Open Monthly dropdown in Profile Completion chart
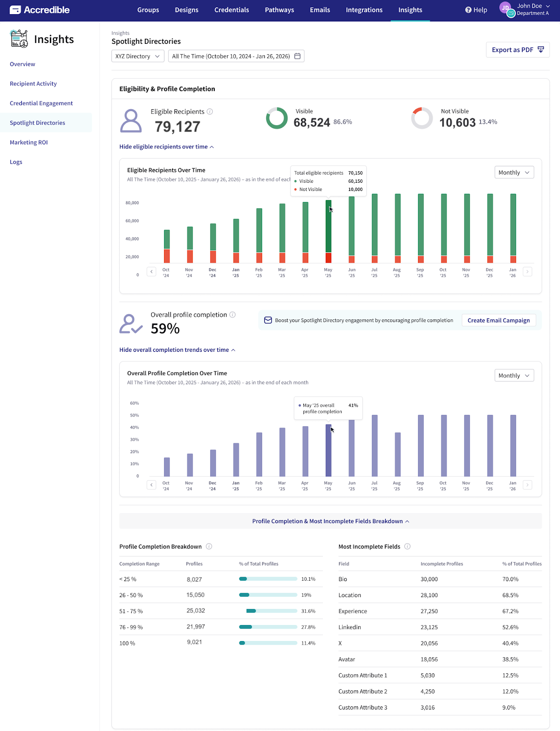Image resolution: width=560 pixels, height=731 pixels. [514, 376]
